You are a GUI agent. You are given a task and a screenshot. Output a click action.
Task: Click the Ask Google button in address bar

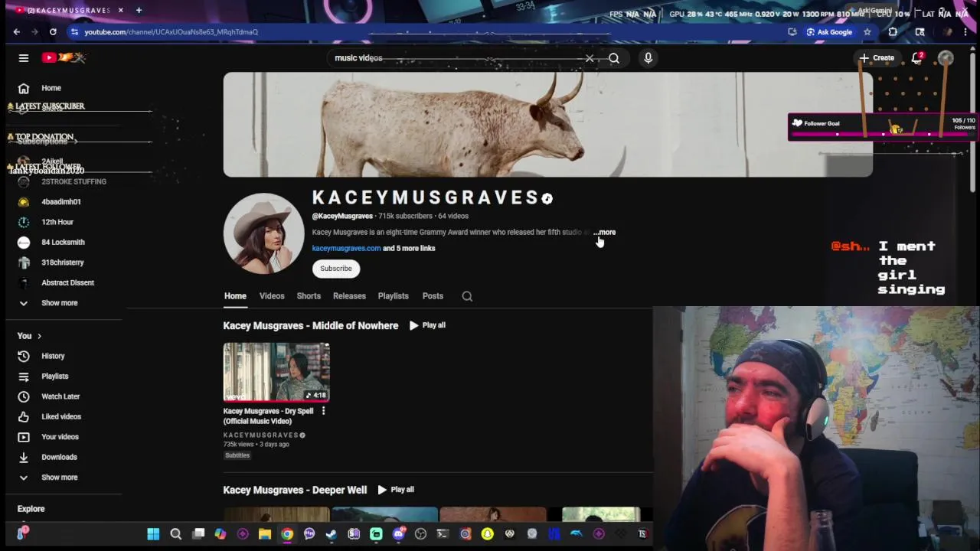click(829, 32)
